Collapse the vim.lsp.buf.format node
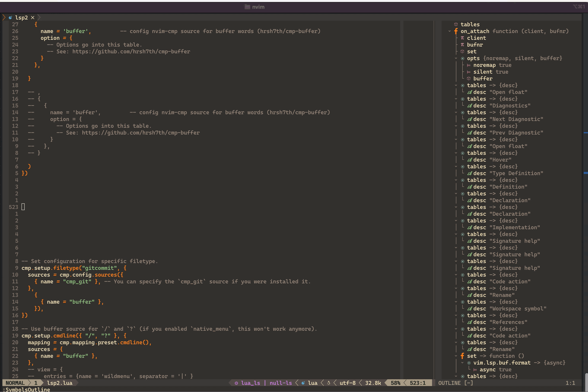Screen dimensions: 588x392 462,363
